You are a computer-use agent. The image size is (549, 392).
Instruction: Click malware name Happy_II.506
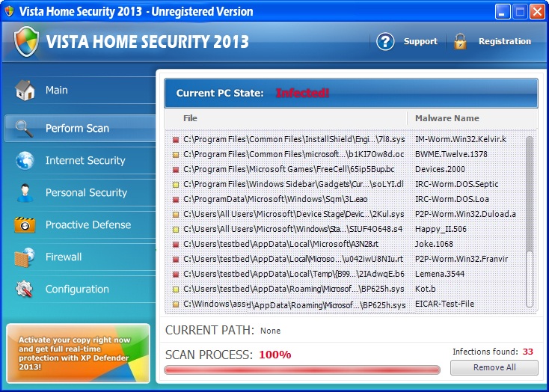(441, 230)
